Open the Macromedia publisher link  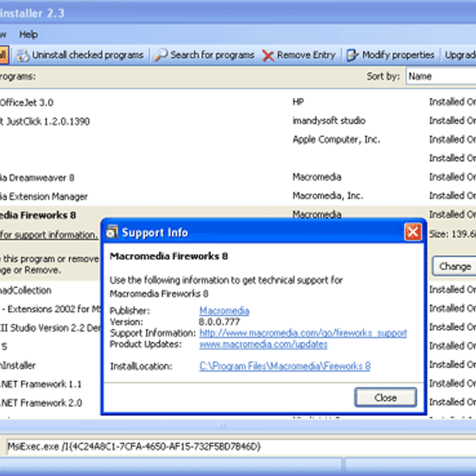pos(224,311)
